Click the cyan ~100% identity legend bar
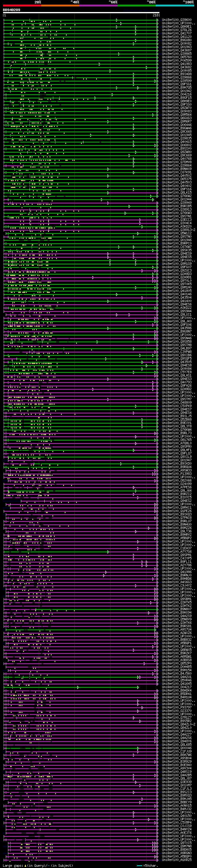Image resolution: width=197 pixels, height=868 pixels. 175,6
